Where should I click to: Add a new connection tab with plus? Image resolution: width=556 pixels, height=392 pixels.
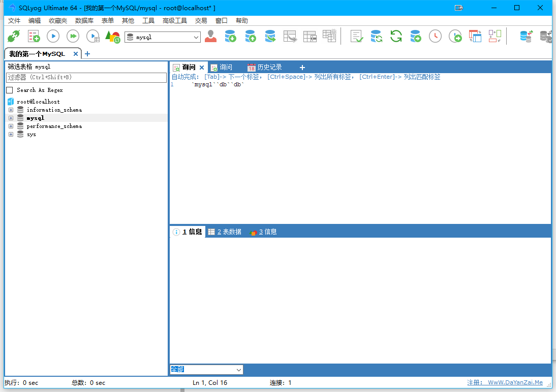point(87,54)
